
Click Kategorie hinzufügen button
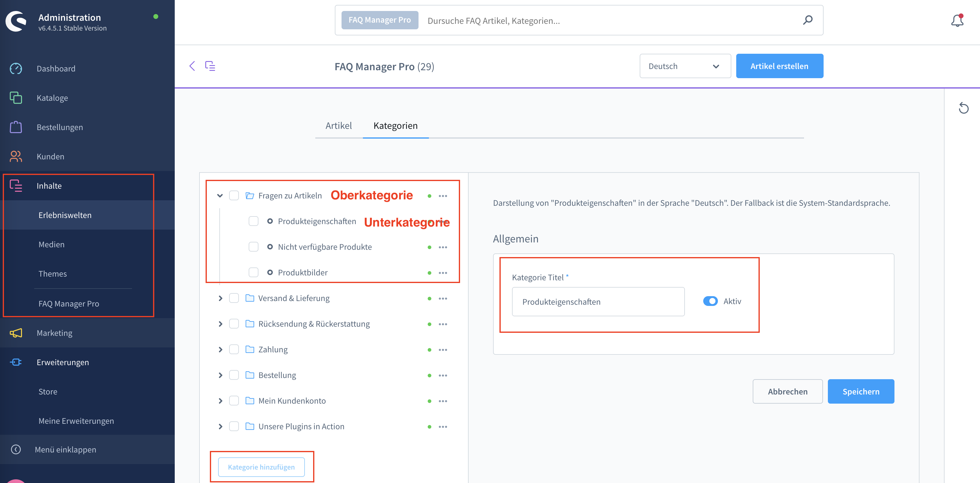point(261,467)
